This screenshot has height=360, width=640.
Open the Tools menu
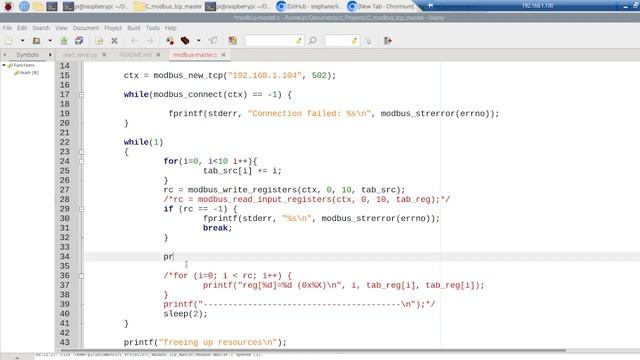[153, 28]
